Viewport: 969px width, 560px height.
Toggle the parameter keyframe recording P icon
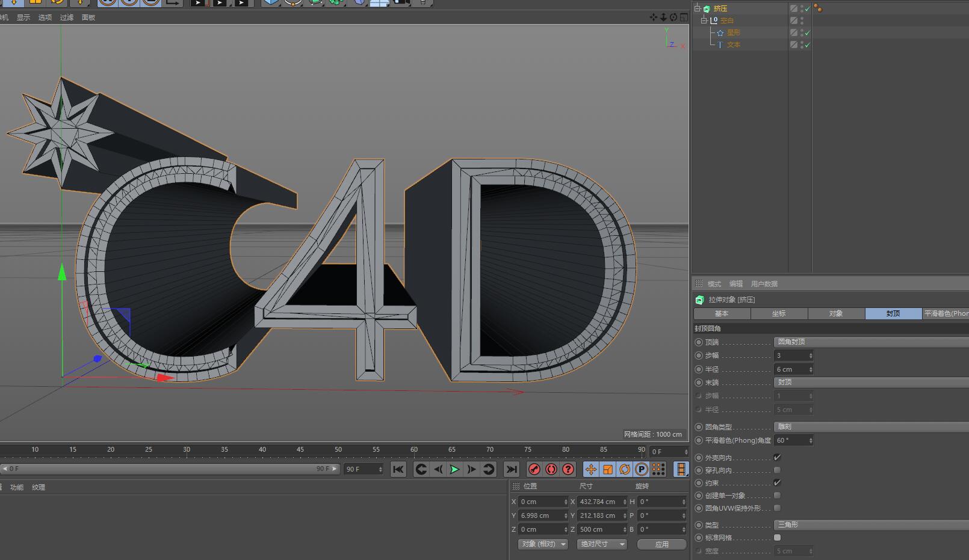(x=642, y=470)
